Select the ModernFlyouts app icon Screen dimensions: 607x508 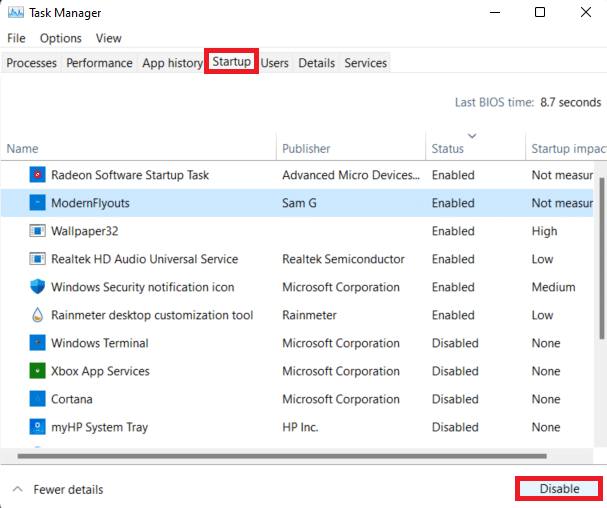tap(37, 203)
